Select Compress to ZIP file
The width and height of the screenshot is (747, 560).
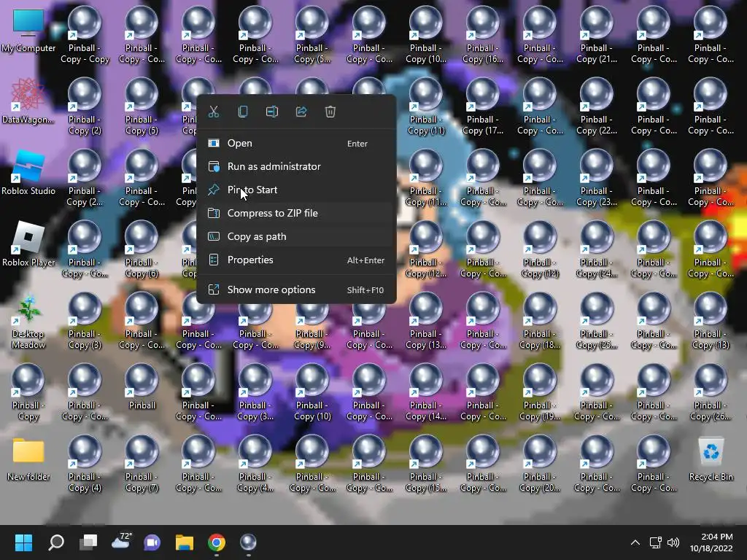coord(296,214)
